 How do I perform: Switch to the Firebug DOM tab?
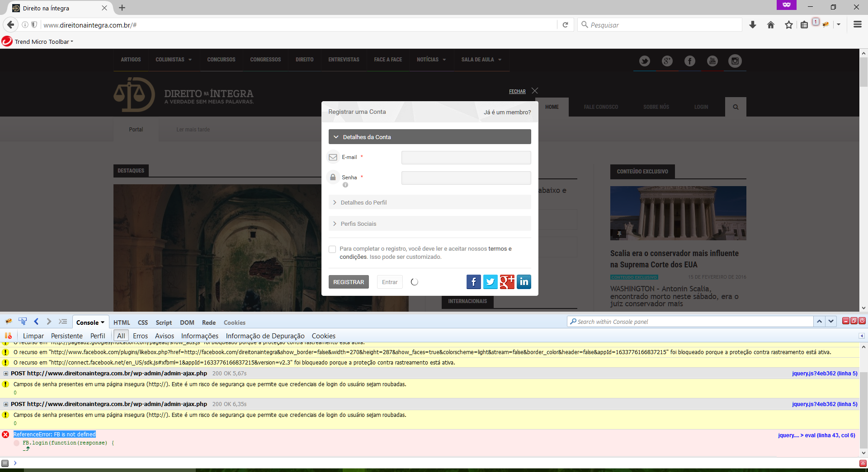click(x=187, y=322)
